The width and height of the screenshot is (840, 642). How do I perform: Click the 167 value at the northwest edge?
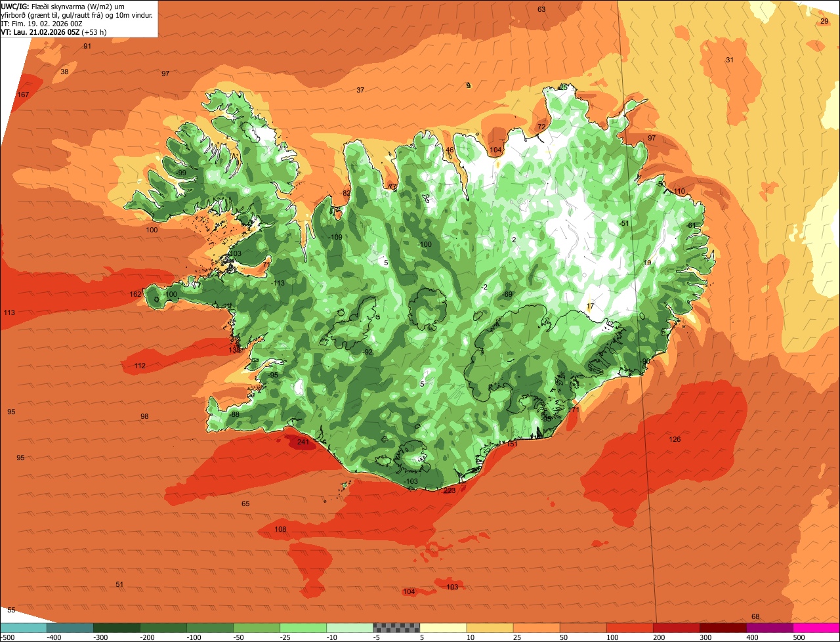pos(23,95)
